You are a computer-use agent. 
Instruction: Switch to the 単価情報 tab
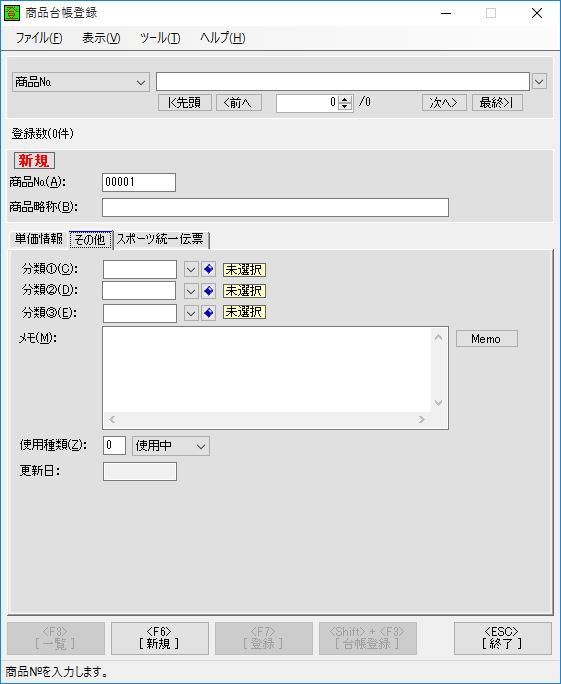[x=39, y=239]
